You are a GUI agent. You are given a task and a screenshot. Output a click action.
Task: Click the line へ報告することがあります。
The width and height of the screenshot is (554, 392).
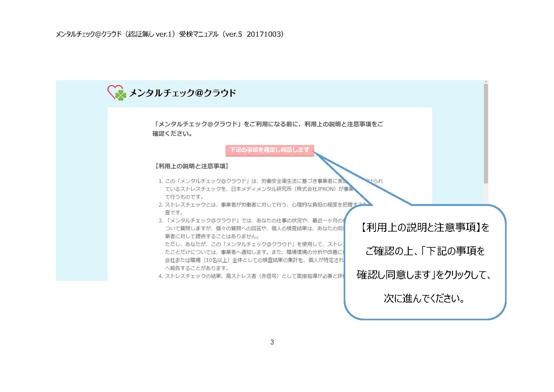[197, 268]
